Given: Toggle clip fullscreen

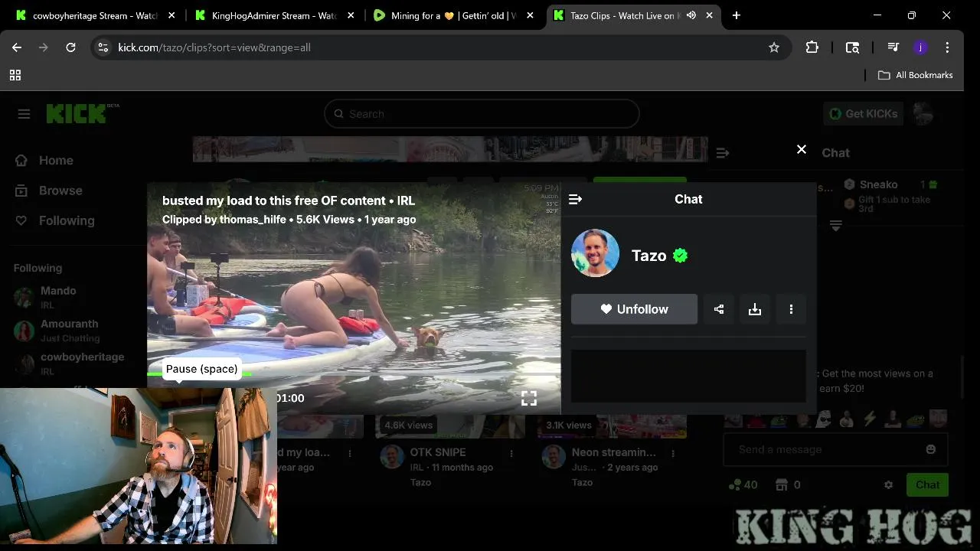Looking at the screenshot, I should click(x=529, y=398).
